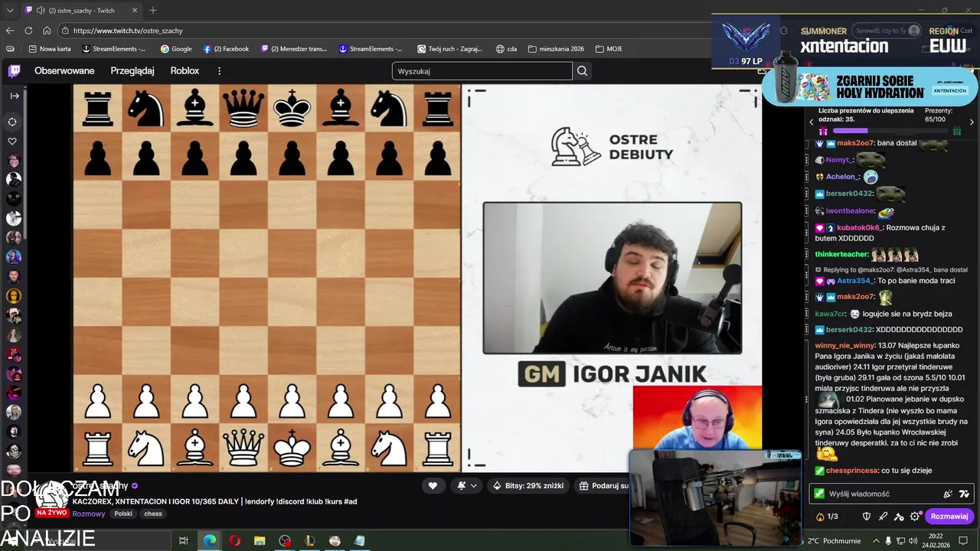The height and width of the screenshot is (551, 980).
Task: Open Edge browser in taskbar
Action: point(209,540)
